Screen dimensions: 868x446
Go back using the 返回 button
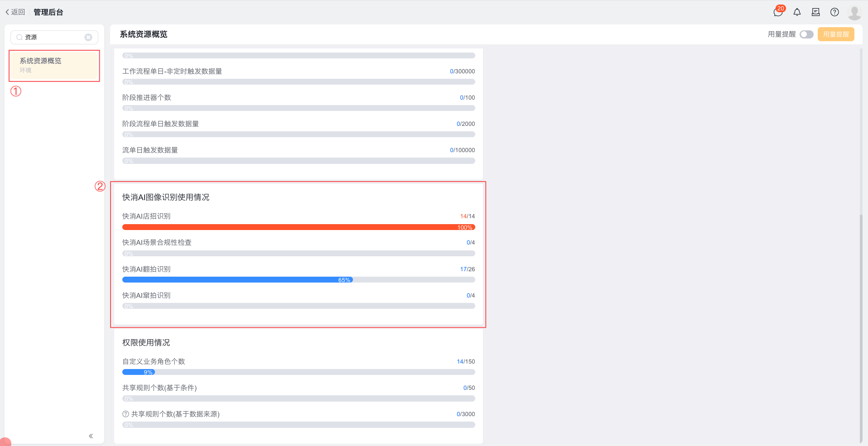15,12
